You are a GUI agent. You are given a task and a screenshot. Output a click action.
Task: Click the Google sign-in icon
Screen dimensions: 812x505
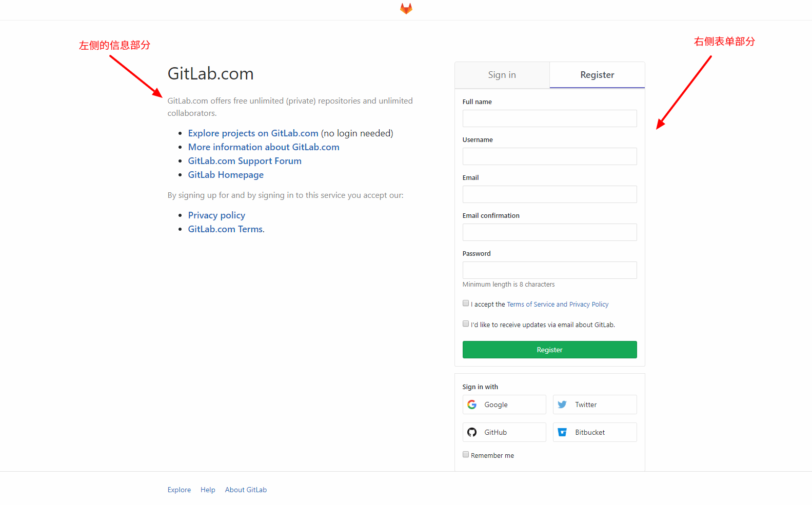click(x=472, y=405)
